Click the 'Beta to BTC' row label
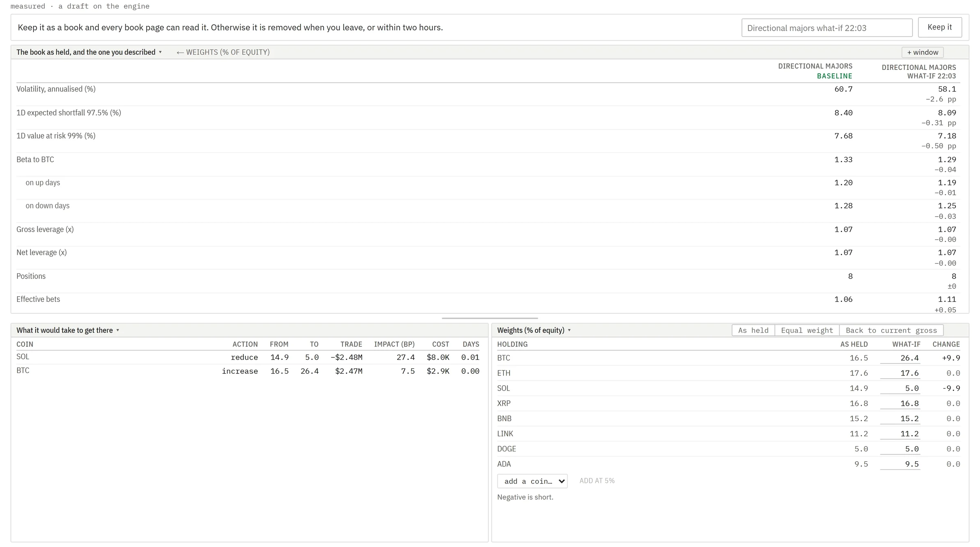The width and height of the screenshot is (980, 547). click(35, 159)
